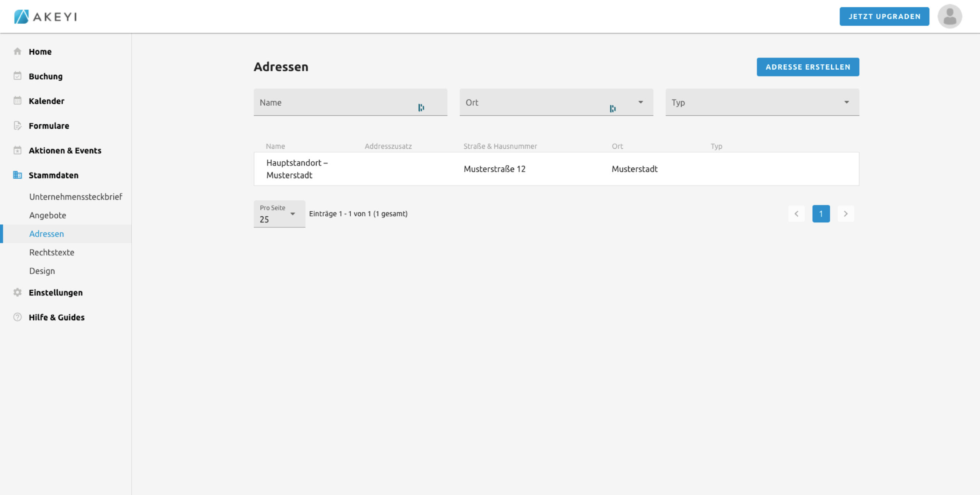Click the Kalender icon in sidebar

pos(17,101)
